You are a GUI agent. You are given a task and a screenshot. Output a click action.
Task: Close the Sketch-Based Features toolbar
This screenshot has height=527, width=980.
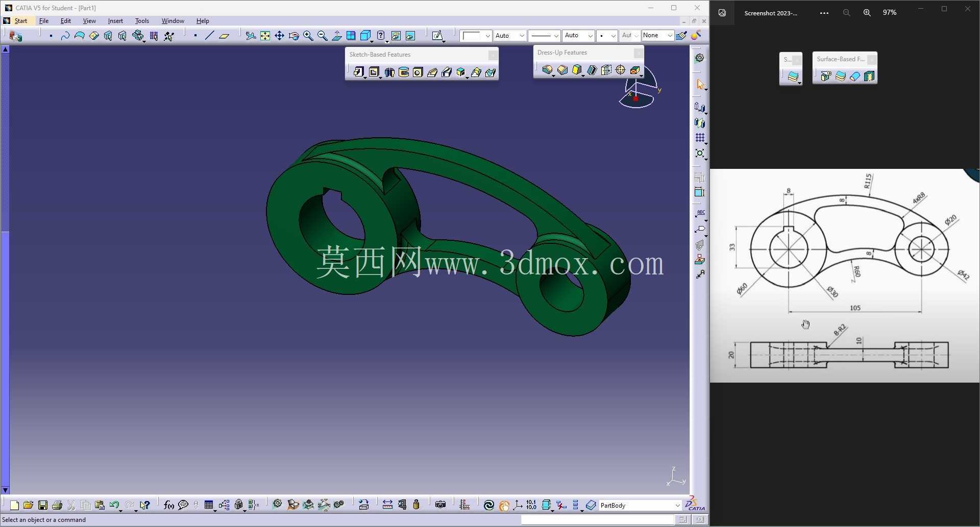point(493,55)
